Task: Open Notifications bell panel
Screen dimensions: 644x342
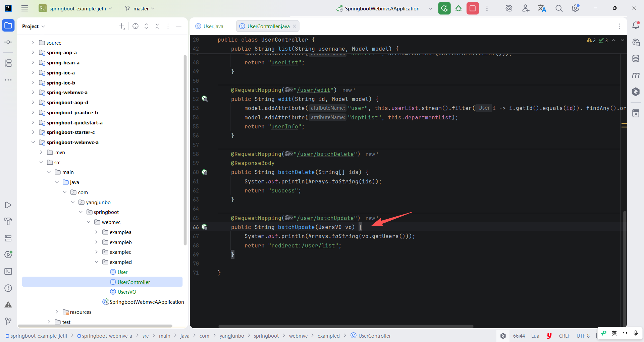Action: click(636, 25)
